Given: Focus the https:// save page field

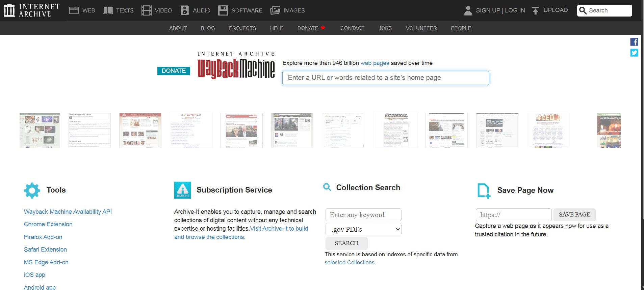Looking at the screenshot, I should pyautogui.click(x=514, y=215).
